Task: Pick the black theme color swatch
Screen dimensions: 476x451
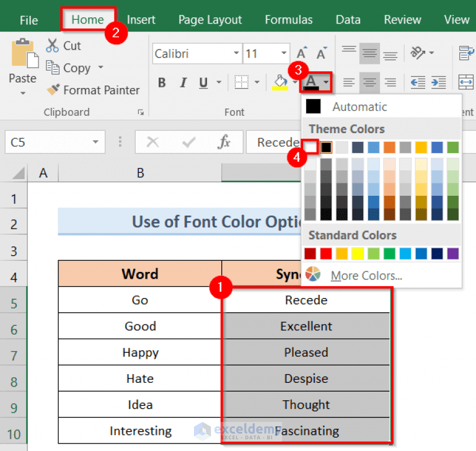Action: click(x=326, y=147)
